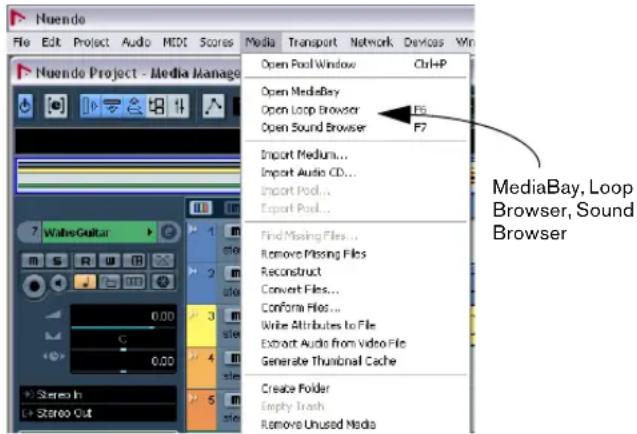This screenshot has height=434, width=637.
Task: Open the Stereo In input routing dropdown
Action: [x=98, y=395]
